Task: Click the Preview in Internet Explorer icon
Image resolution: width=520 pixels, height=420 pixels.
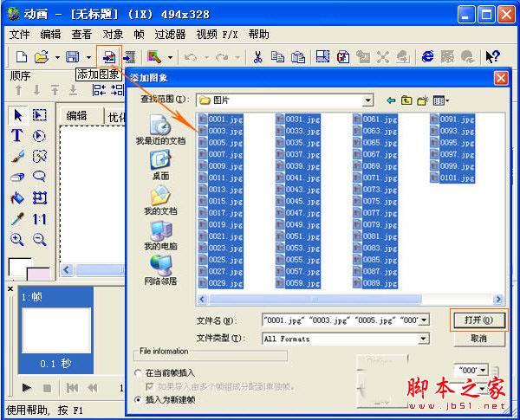Action: (427, 56)
